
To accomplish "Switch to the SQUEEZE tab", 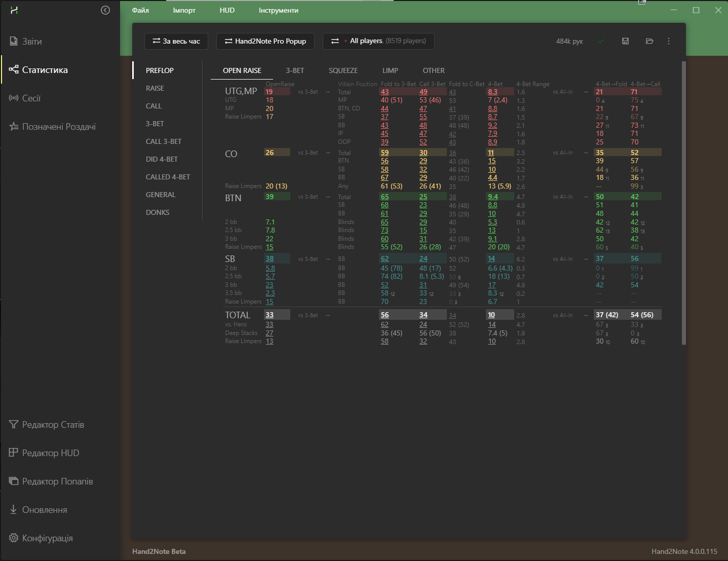I will pos(343,70).
